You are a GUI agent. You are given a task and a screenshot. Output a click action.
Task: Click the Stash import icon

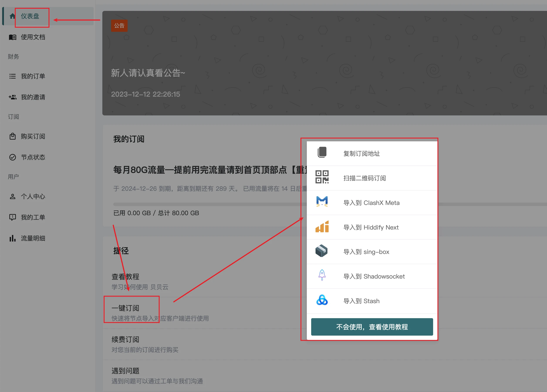pyautogui.click(x=322, y=300)
